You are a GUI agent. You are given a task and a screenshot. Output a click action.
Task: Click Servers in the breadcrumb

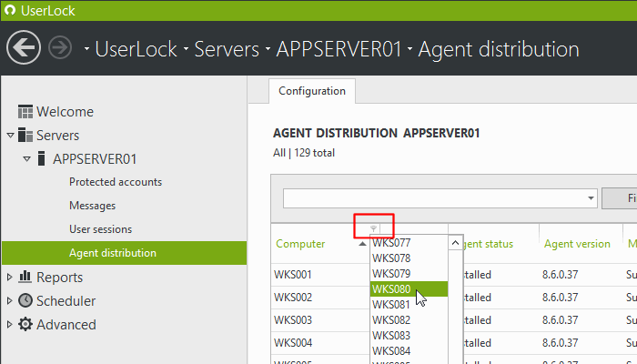[227, 49]
